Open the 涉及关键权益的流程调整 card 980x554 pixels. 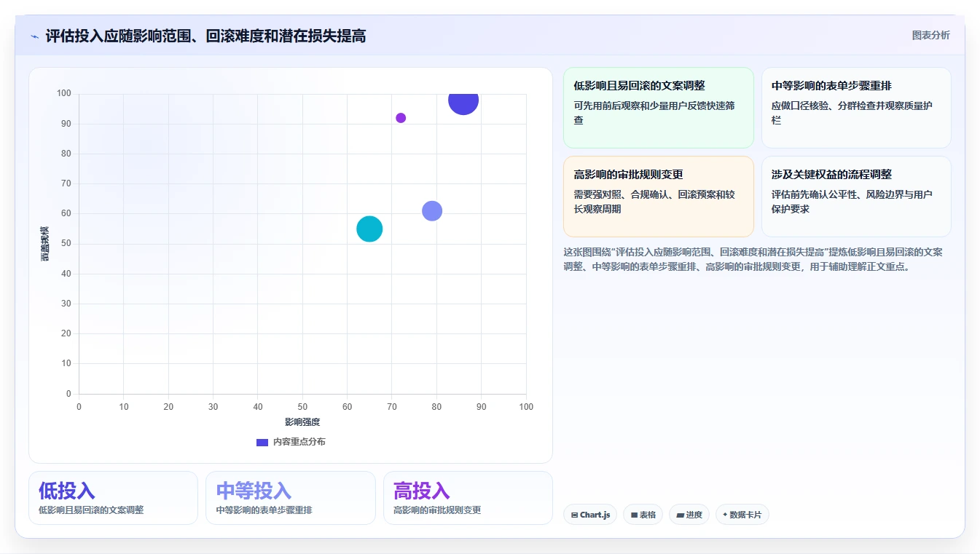tap(856, 197)
